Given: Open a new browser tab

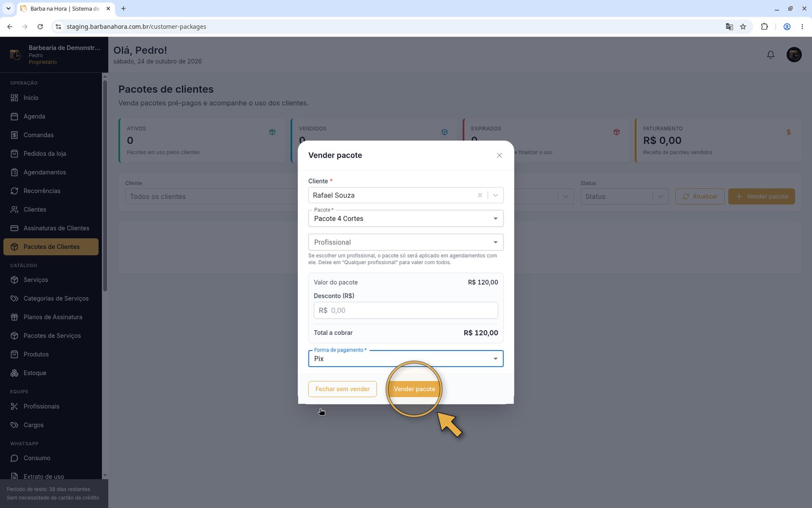Looking at the screenshot, I should coord(123,9).
